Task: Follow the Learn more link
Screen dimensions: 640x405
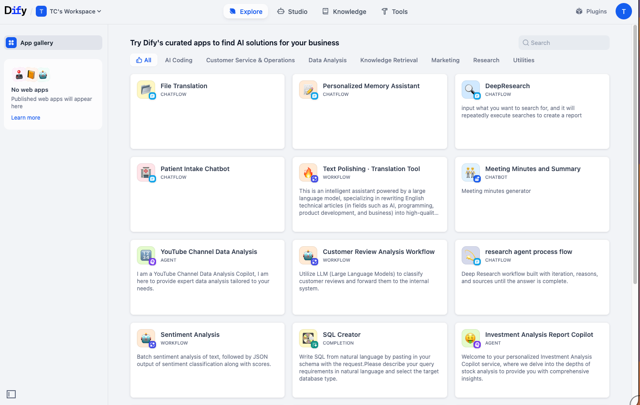Action: pyautogui.click(x=25, y=118)
